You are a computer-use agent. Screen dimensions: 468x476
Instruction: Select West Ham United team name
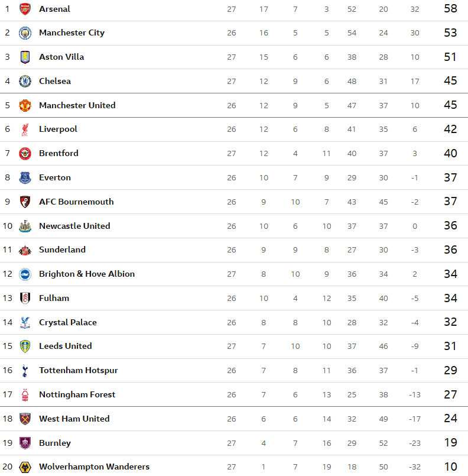74,419
